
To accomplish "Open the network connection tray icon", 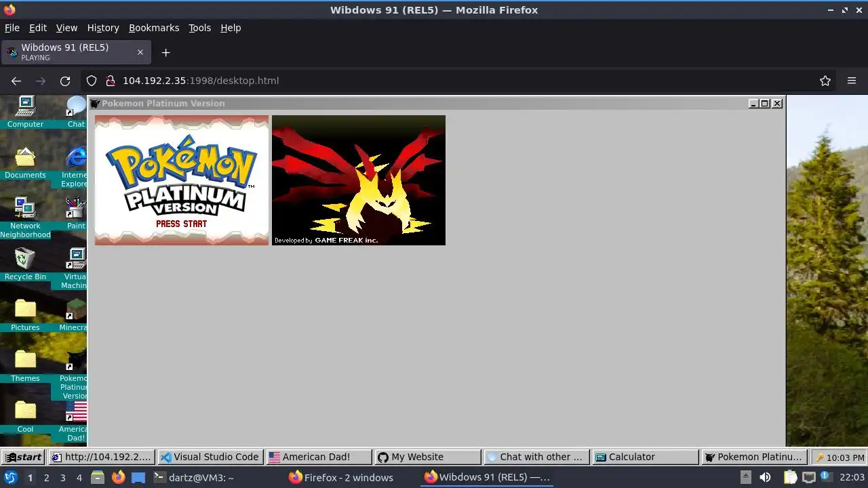I will (x=809, y=477).
